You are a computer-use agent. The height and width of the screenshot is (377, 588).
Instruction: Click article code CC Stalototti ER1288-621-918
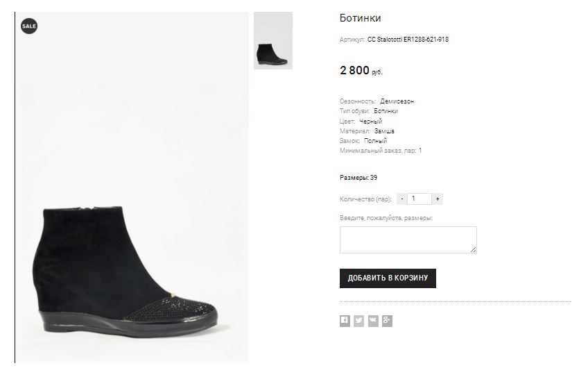[408, 40]
